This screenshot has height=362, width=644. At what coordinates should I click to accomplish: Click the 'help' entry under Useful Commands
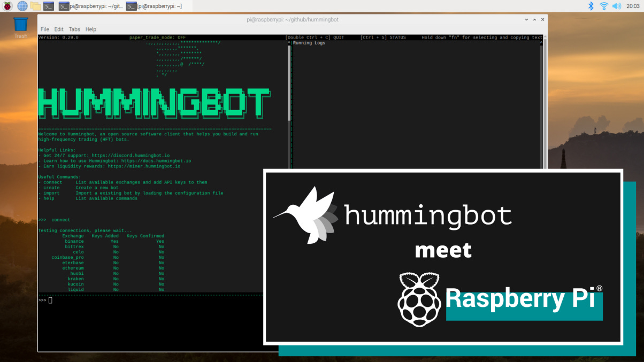point(88,198)
